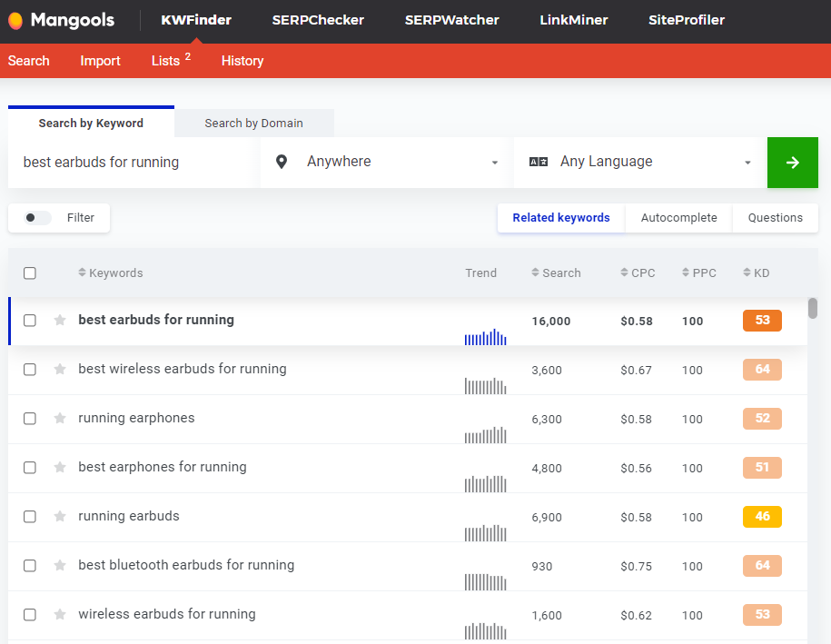Sort by KD column
The height and width of the screenshot is (644, 831).
757,273
